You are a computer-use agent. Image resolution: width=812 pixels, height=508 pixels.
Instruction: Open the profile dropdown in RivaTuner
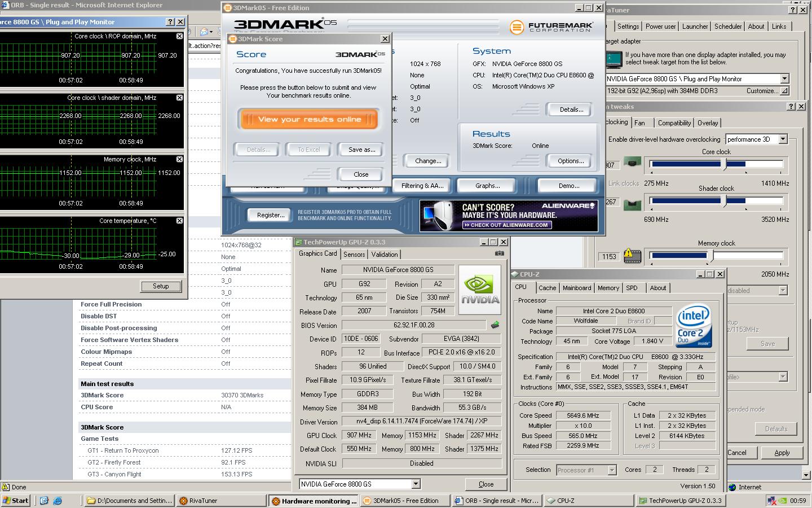pos(783,377)
